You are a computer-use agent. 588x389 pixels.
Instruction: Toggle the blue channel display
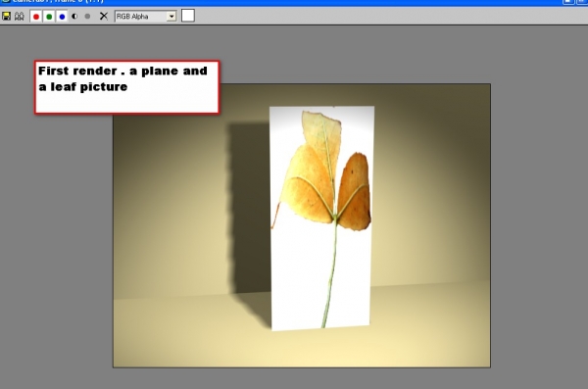[x=62, y=17]
